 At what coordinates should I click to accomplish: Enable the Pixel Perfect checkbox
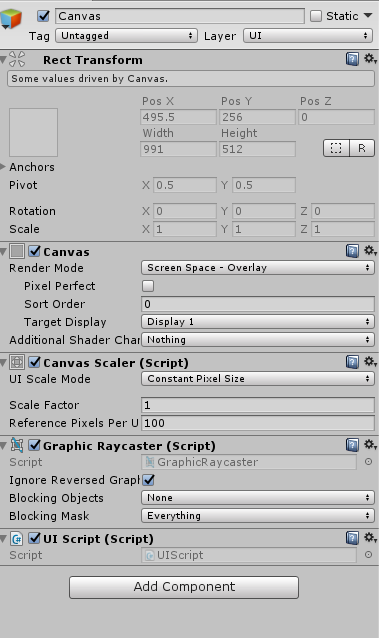click(x=148, y=286)
